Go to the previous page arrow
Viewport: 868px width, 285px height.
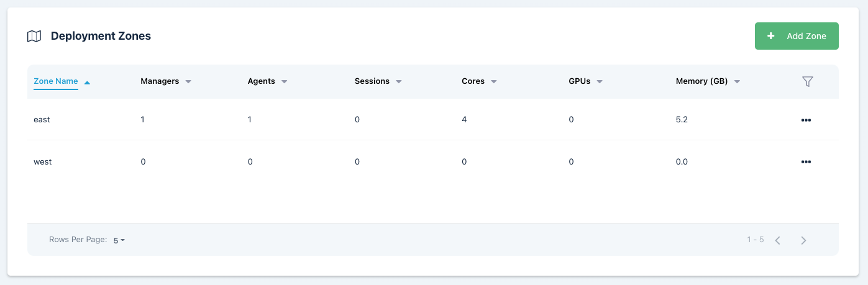pyautogui.click(x=777, y=240)
